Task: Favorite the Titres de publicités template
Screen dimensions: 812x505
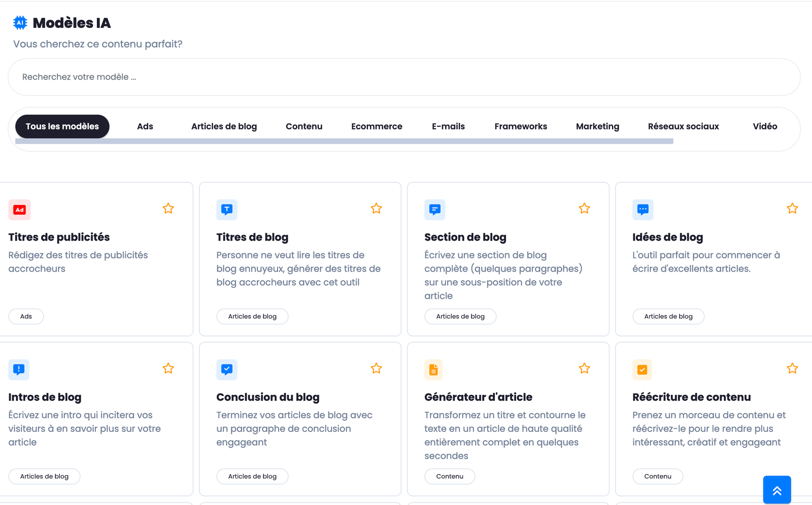Action: [168, 209]
